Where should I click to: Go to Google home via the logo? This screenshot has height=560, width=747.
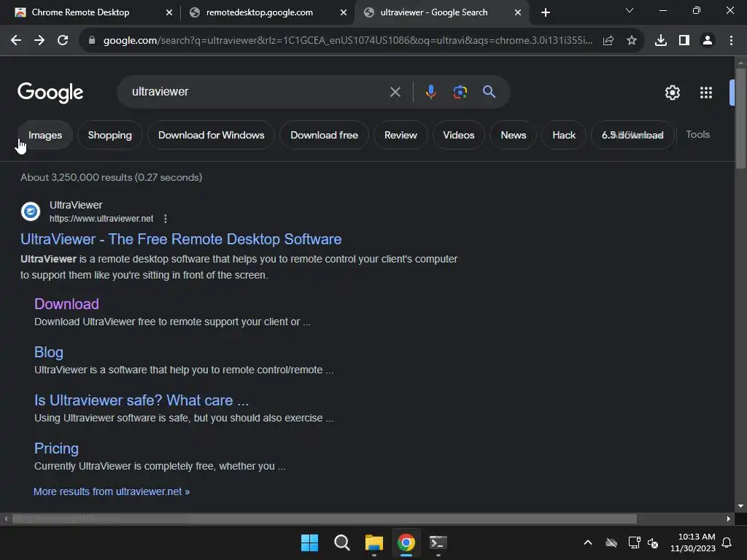pos(50,93)
